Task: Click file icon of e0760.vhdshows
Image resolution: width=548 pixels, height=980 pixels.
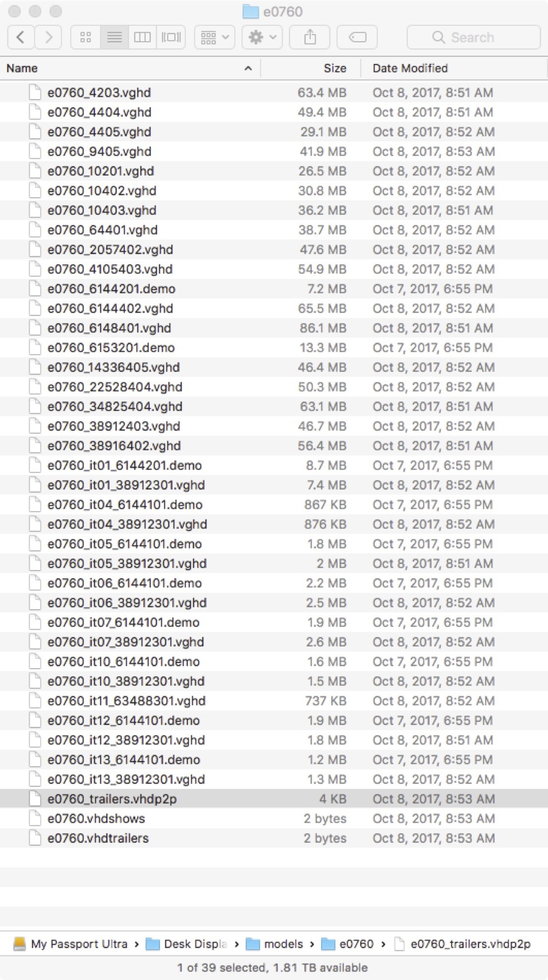Action: [35, 818]
